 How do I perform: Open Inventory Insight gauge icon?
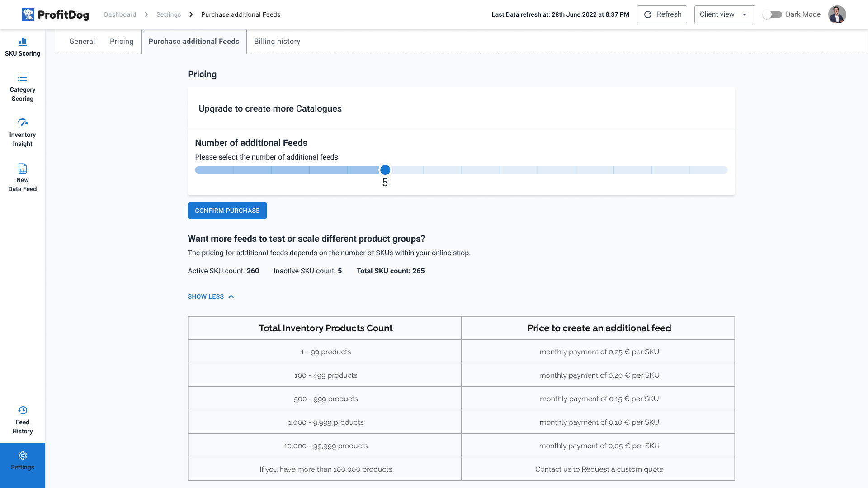[x=23, y=123]
